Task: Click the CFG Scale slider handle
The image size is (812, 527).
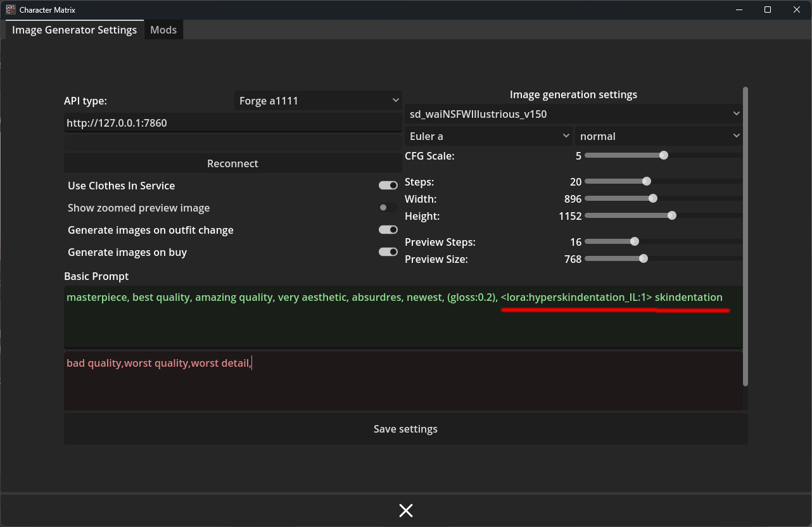Action: coord(663,155)
